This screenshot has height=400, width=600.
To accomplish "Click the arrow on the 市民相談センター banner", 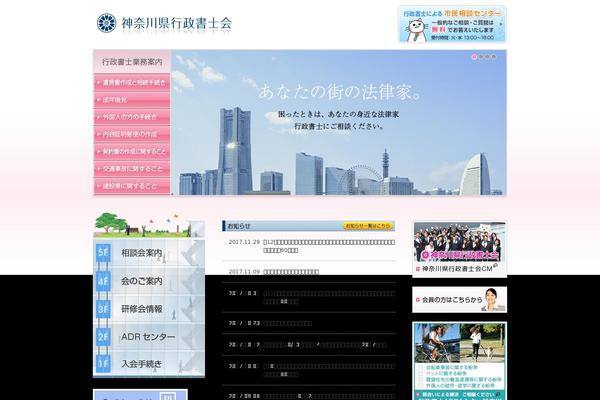I will click(x=501, y=24).
